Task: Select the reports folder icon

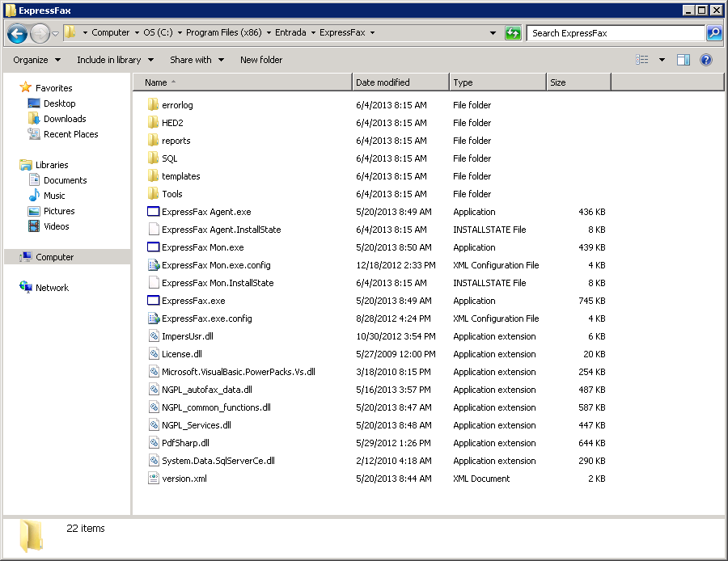Action: pos(153,140)
